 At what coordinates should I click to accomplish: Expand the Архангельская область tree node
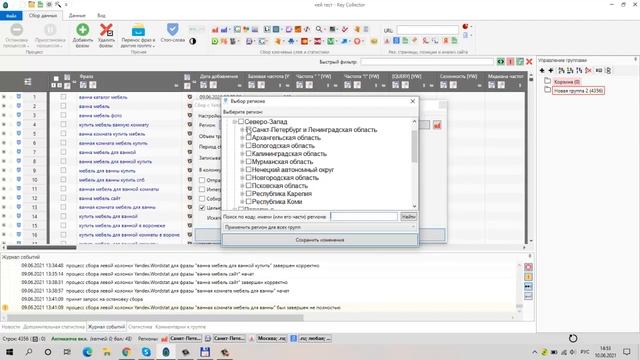pos(242,138)
